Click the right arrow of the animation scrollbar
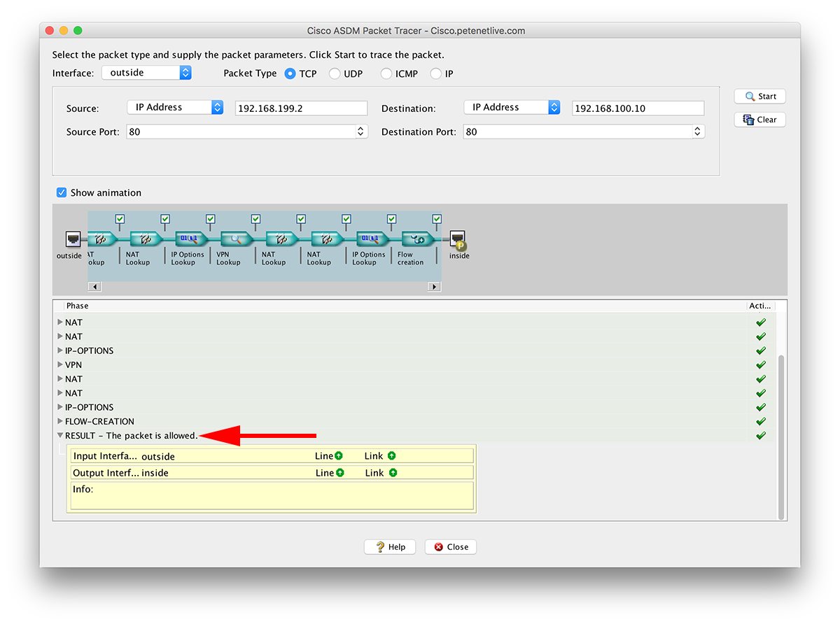The image size is (840, 624). pos(435,287)
